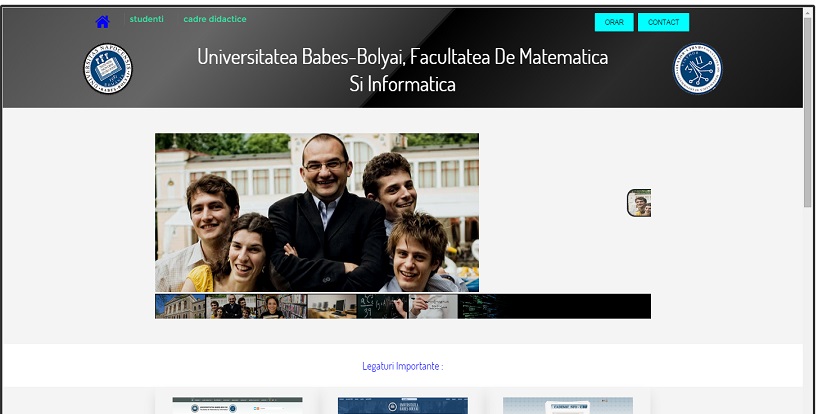Open the left website preview link card
818x414 pixels.
click(x=237, y=405)
